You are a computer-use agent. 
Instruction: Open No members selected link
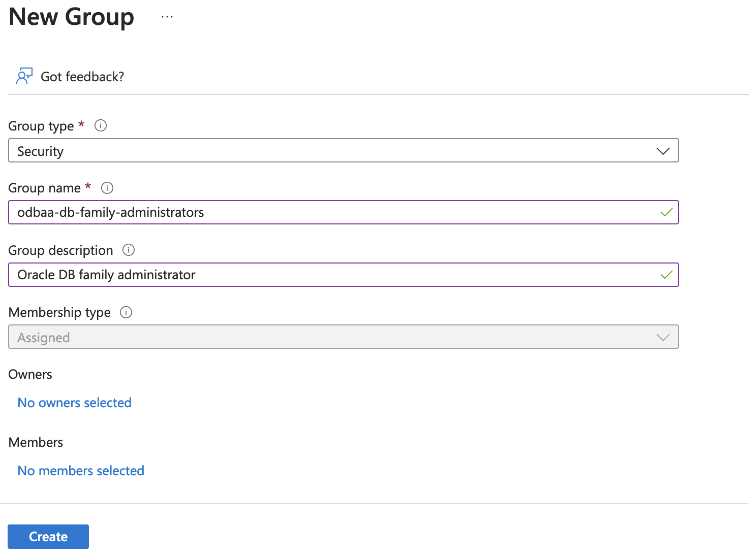click(x=80, y=470)
